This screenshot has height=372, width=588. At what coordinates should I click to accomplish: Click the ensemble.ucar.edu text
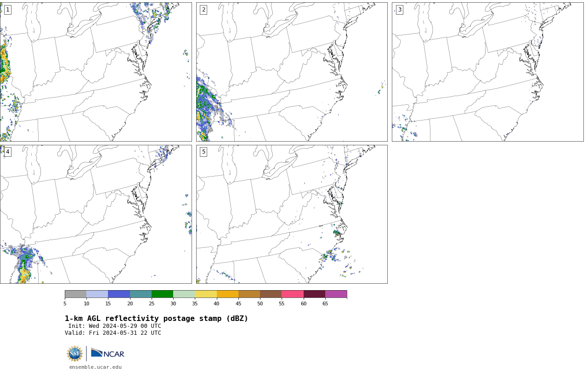96,367
